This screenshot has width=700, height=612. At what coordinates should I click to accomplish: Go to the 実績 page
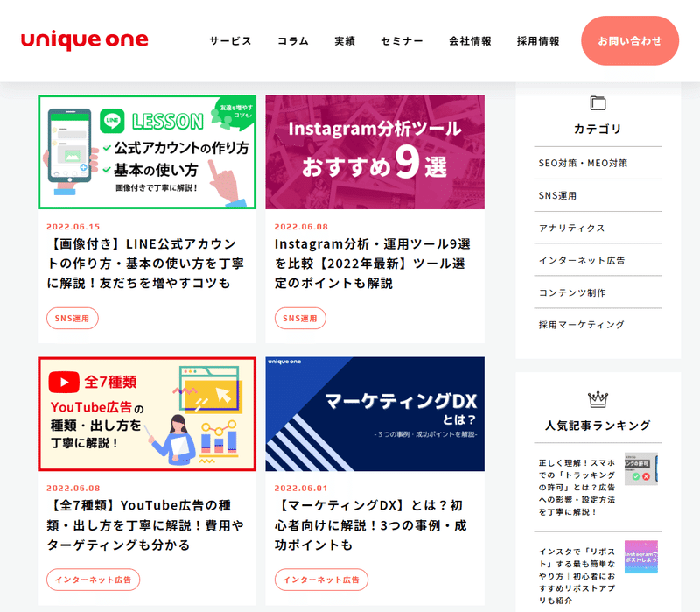point(345,41)
